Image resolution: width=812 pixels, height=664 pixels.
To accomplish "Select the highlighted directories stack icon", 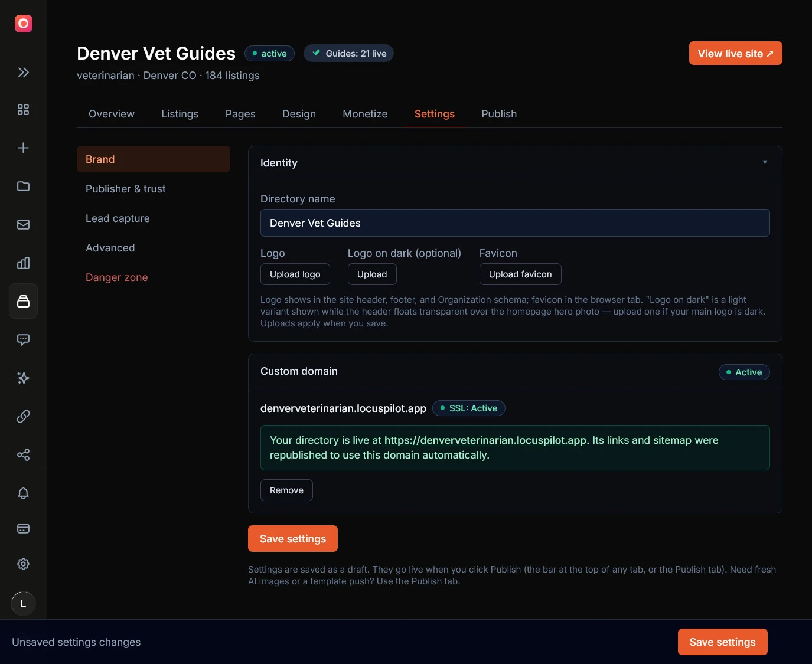I will pyautogui.click(x=24, y=302).
